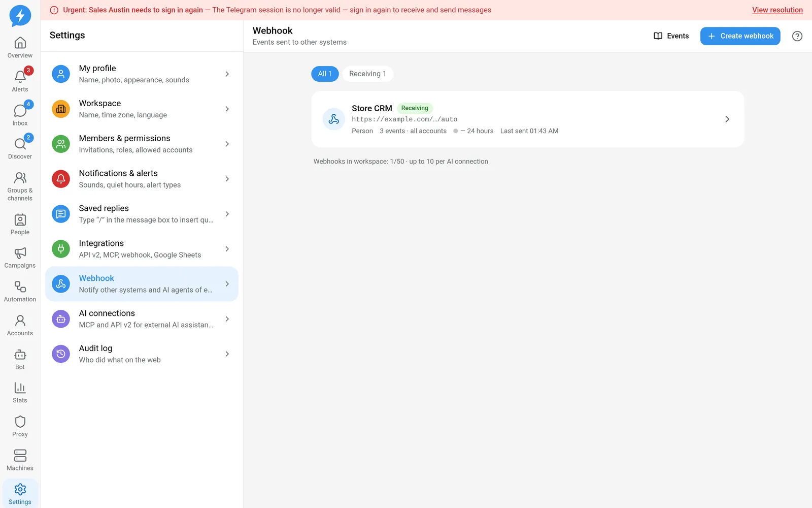Click the Store CRM webhook icon
This screenshot has height=508, width=812.
pos(334,119)
